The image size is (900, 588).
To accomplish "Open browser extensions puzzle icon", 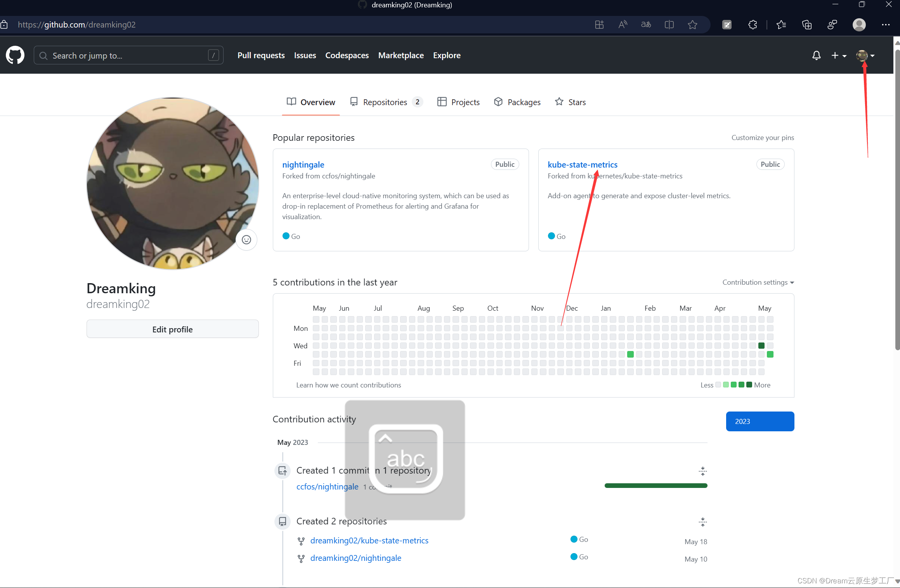I will pyautogui.click(x=753, y=25).
